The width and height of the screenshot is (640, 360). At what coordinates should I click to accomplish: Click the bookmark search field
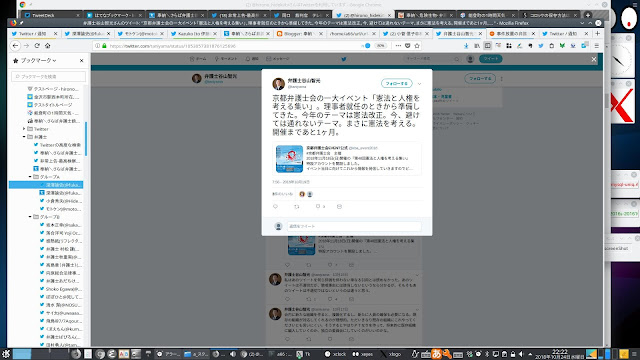(x=49, y=76)
